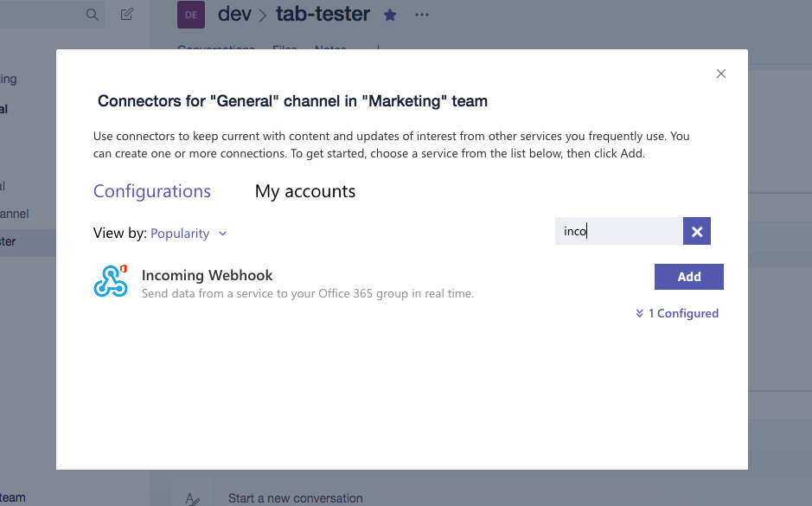Switch to the Configurations tab
812x506 pixels.
[x=151, y=191]
